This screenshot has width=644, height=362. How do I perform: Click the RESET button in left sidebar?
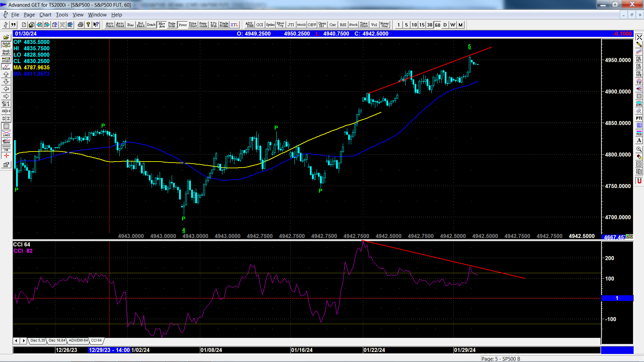[x=6, y=52]
